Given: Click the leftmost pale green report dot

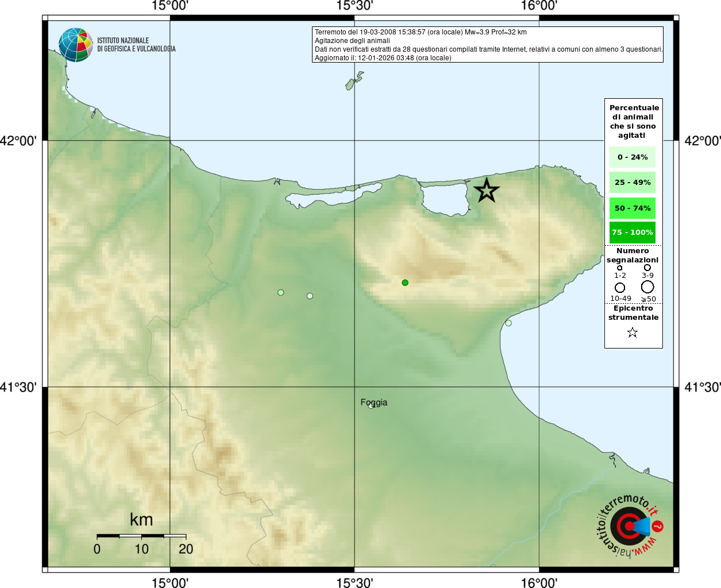Looking at the screenshot, I should (x=281, y=292).
